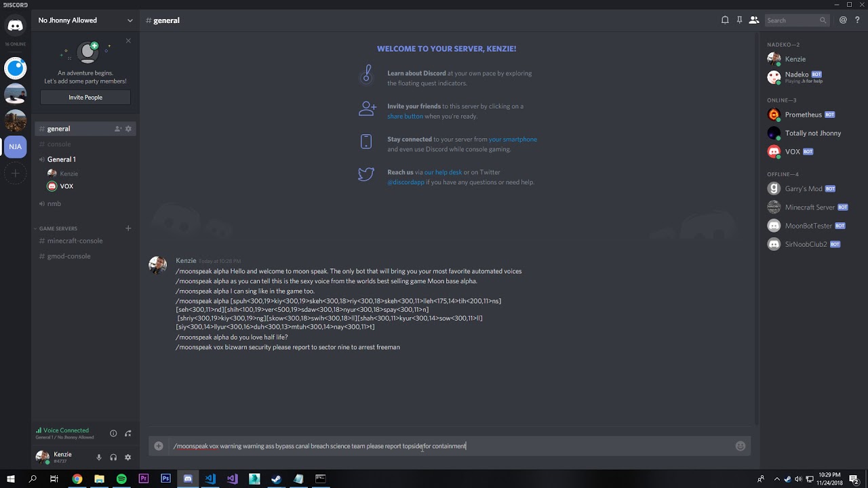Open Steam from taskbar
Viewport: 868px width, 488px height.
click(x=276, y=479)
